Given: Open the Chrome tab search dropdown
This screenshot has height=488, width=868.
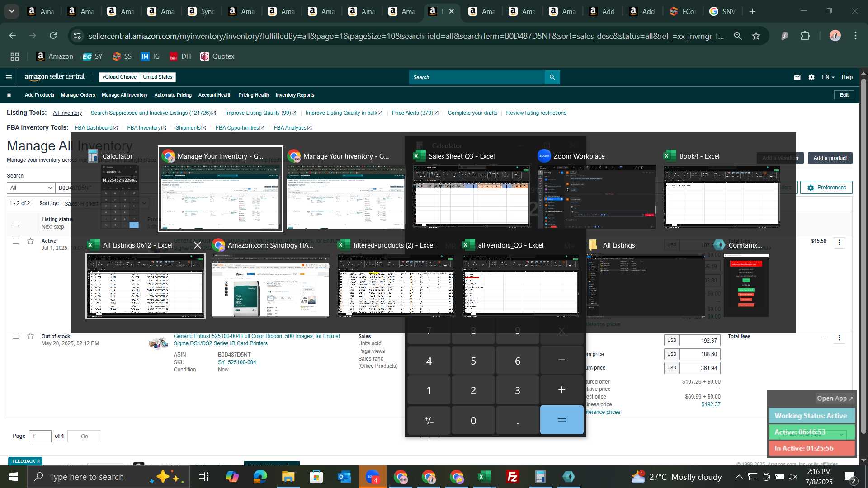Looking at the screenshot, I should 12,11.
